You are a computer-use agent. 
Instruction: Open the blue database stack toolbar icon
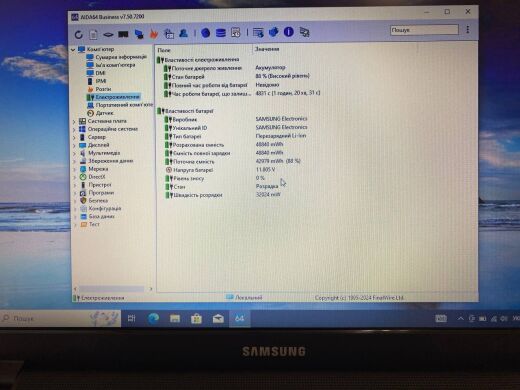pyautogui.click(x=220, y=33)
